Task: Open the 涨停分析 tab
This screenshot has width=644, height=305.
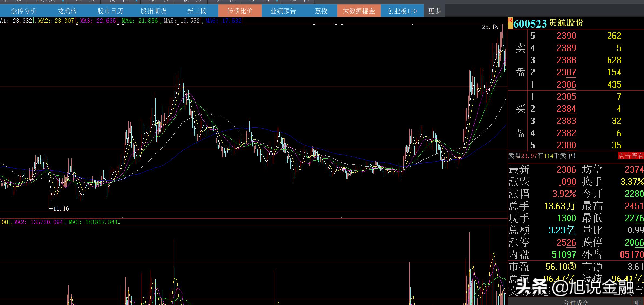Action: tap(24, 11)
